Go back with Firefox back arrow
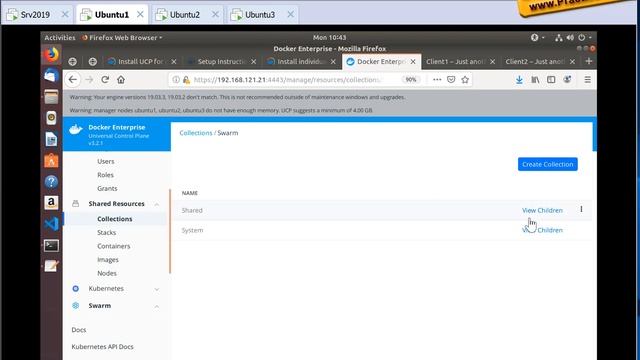 pyautogui.click(x=73, y=80)
